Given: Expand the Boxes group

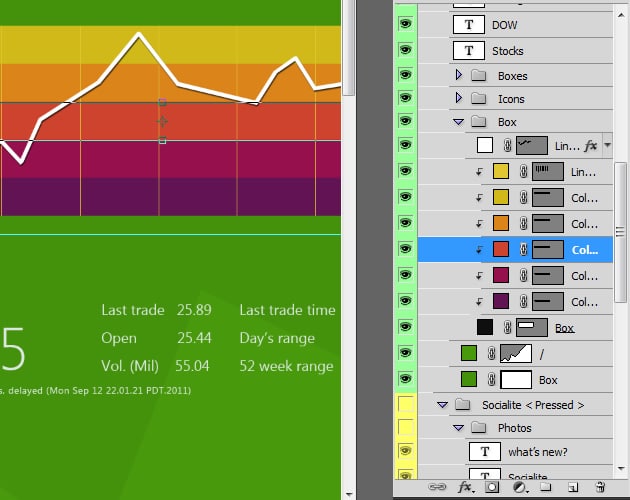Looking at the screenshot, I should tap(458, 75).
